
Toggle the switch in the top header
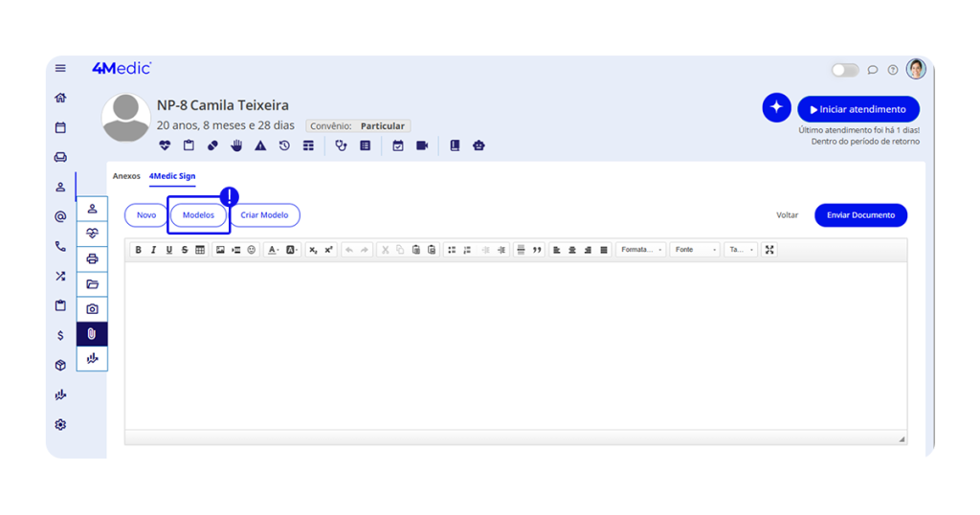click(x=845, y=70)
